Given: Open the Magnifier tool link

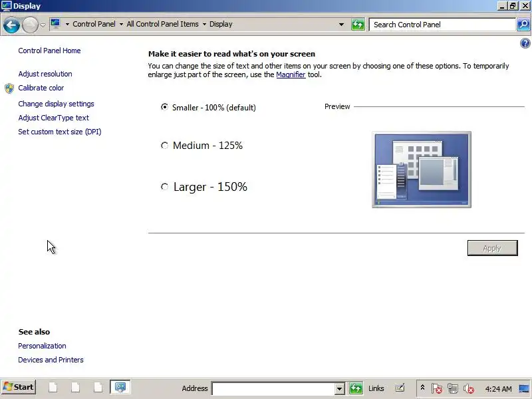Looking at the screenshot, I should point(291,74).
